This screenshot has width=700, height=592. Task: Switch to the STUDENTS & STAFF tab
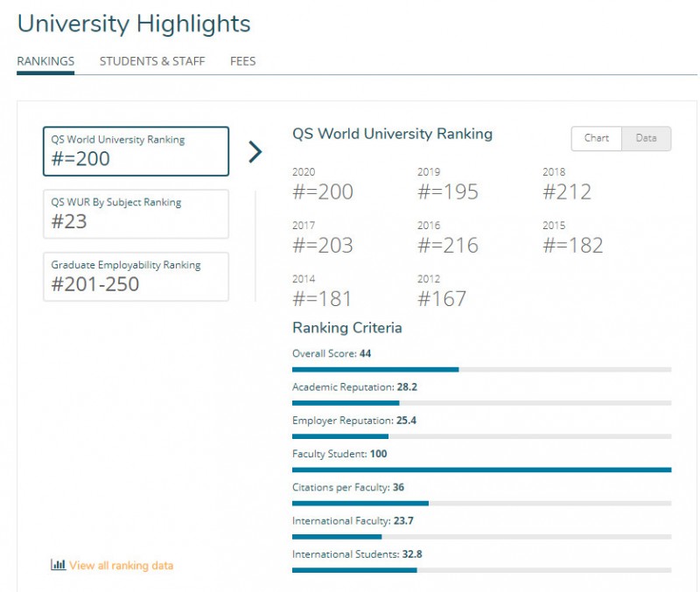pyautogui.click(x=152, y=61)
